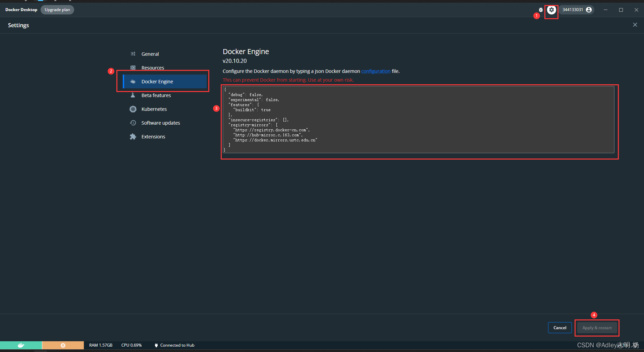This screenshot has height=352, width=644.
Task: Open the Beta features tab
Action: tap(165, 95)
